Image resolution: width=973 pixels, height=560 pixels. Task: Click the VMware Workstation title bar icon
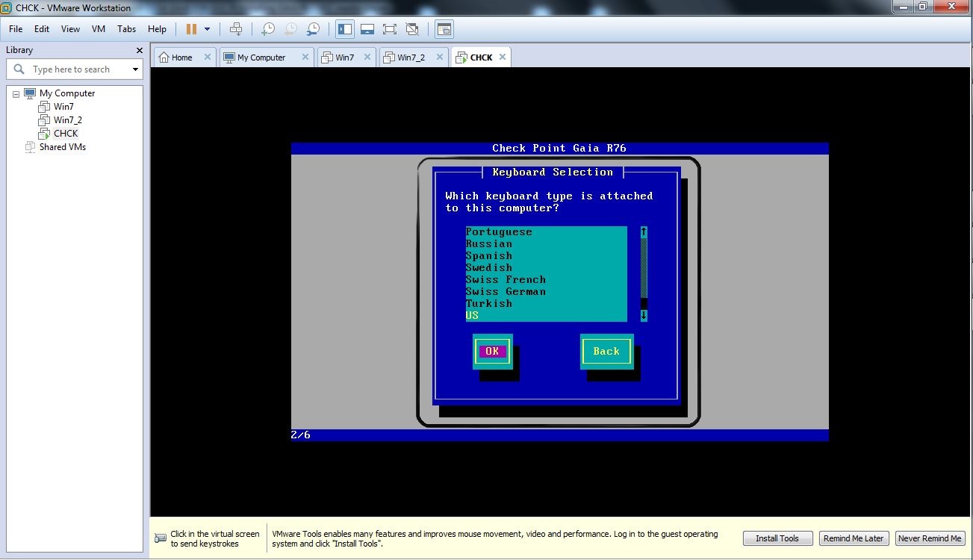tap(7, 8)
